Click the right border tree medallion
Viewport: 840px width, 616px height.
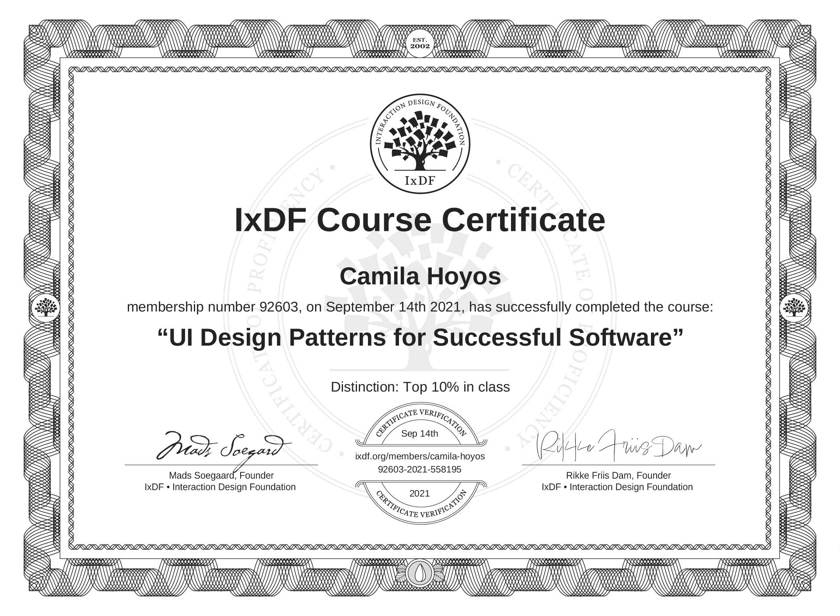pyautogui.click(x=793, y=307)
